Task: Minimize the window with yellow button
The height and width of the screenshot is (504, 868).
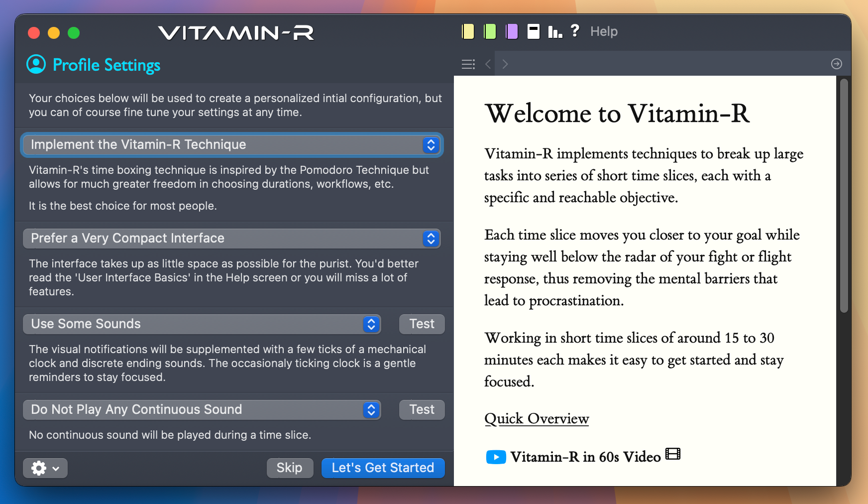Action: (54, 33)
